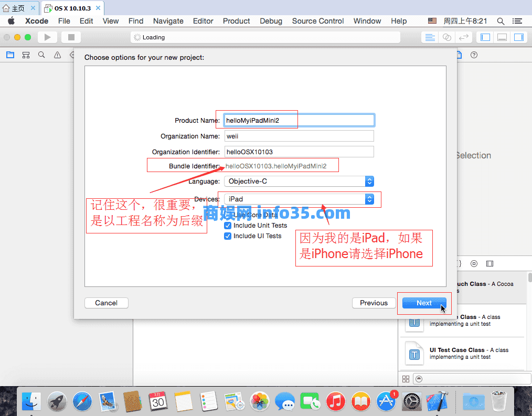The image size is (532, 416).
Task: Click the Run (play) button in Xcode toolbar
Action: (x=48, y=37)
